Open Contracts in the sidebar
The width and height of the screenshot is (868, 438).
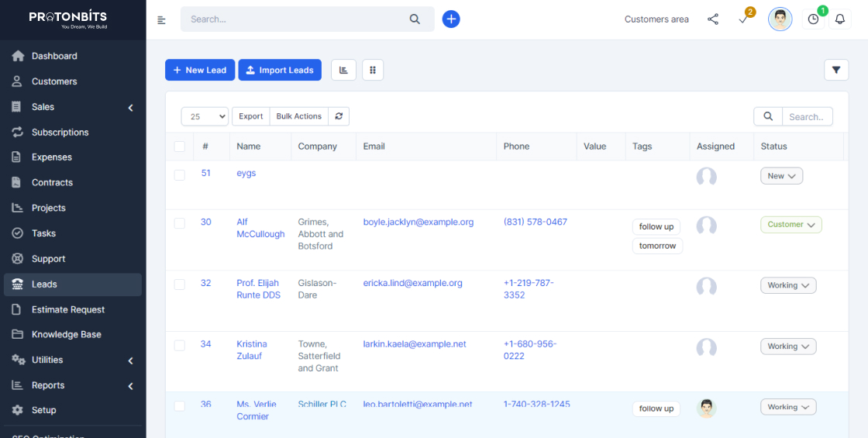pyautogui.click(x=52, y=183)
